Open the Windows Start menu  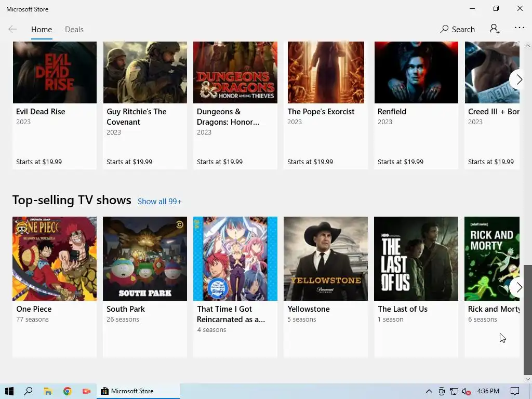(x=9, y=391)
